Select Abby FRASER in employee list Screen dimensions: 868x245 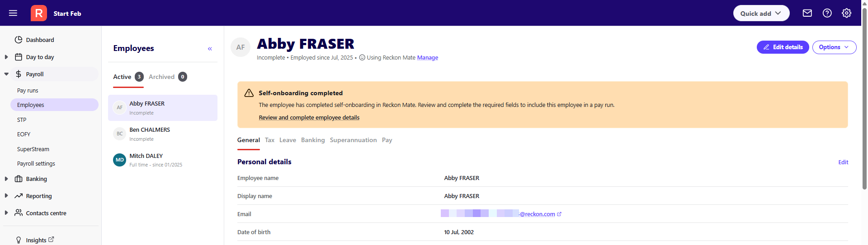163,108
